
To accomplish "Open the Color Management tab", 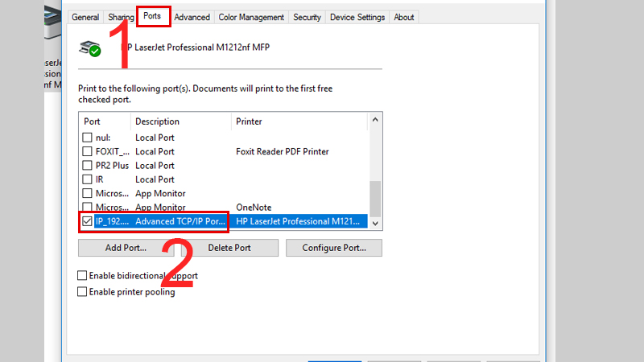I will 251,17.
